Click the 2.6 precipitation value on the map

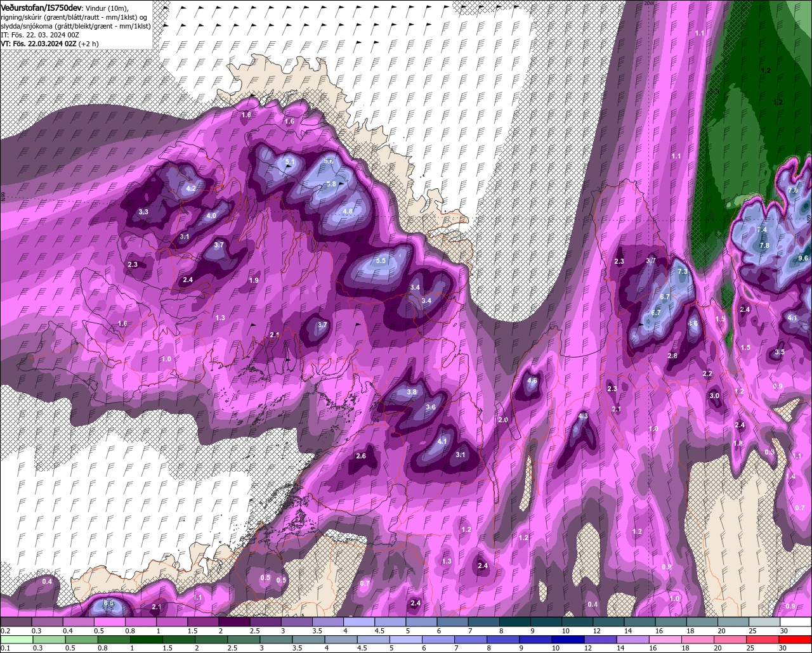[x=361, y=456]
